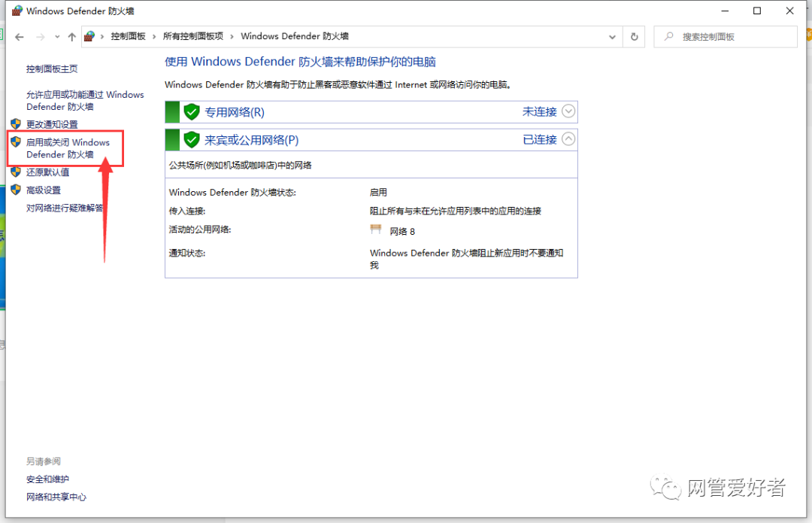Click Windows Defender 防火墙状态: label
This screenshot has width=812, height=523.
coord(232,193)
